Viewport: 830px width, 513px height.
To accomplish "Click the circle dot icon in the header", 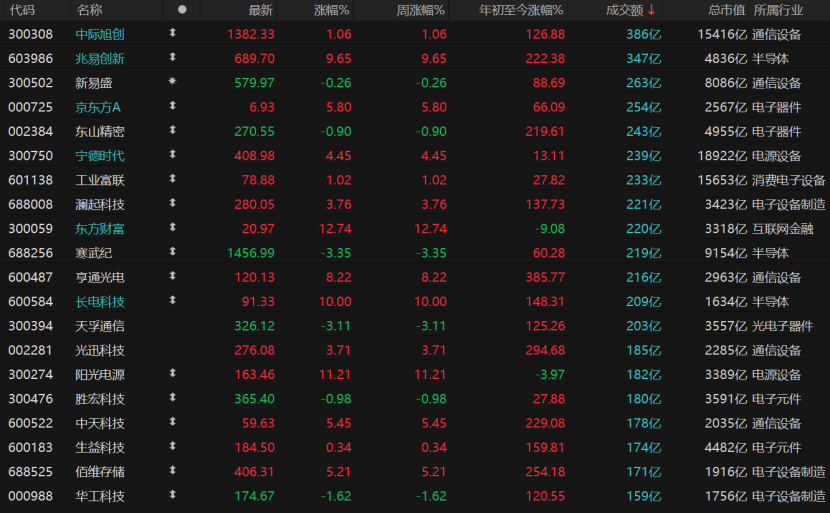I will (182, 10).
